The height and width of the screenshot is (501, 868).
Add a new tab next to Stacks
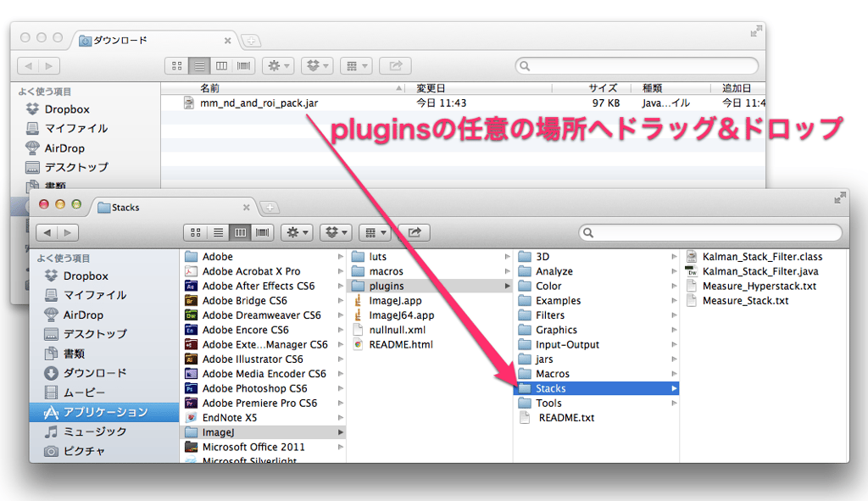coord(270,207)
